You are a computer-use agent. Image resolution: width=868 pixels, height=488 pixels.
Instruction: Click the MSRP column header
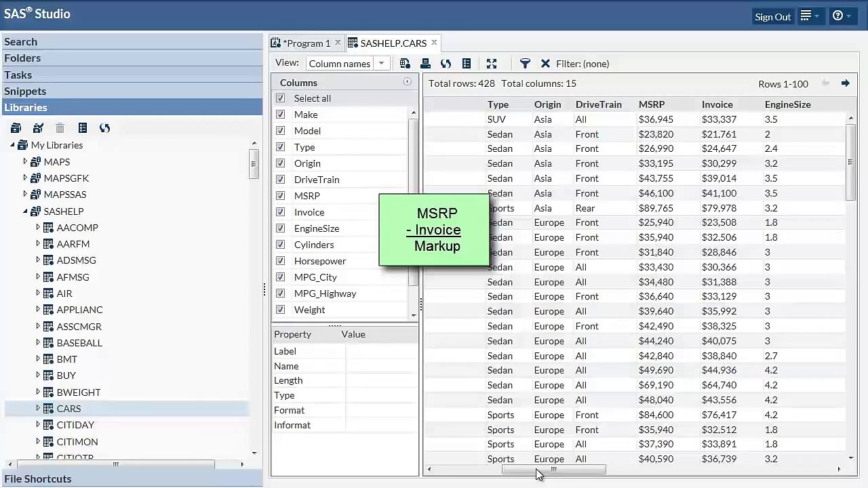[x=652, y=104]
